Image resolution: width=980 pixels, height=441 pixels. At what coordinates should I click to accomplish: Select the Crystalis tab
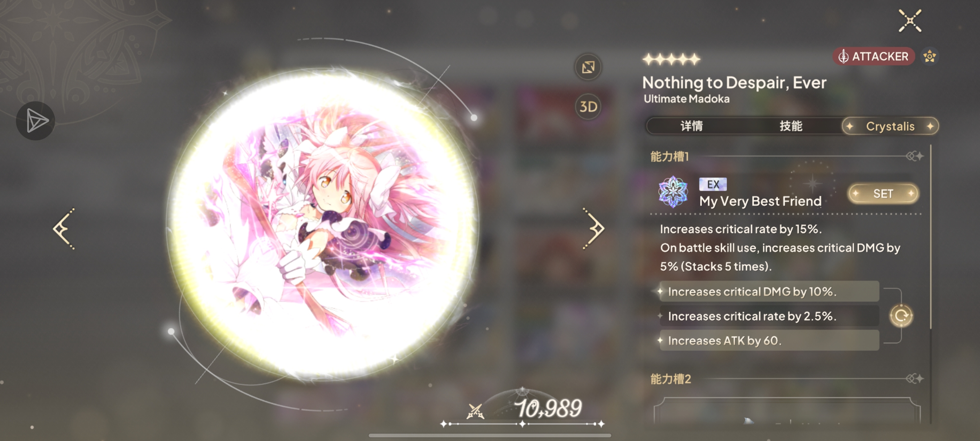[x=890, y=126]
